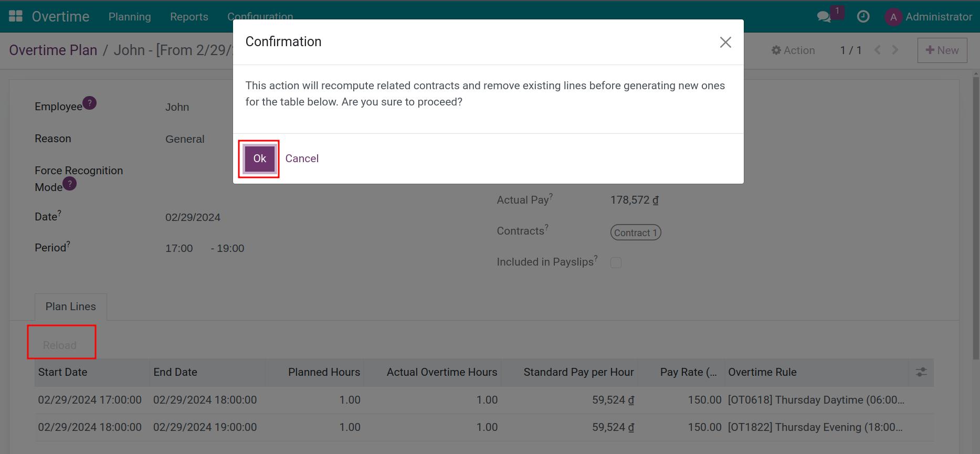Click the help icon next to Employee
This screenshot has height=454, width=980.
pyautogui.click(x=90, y=103)
